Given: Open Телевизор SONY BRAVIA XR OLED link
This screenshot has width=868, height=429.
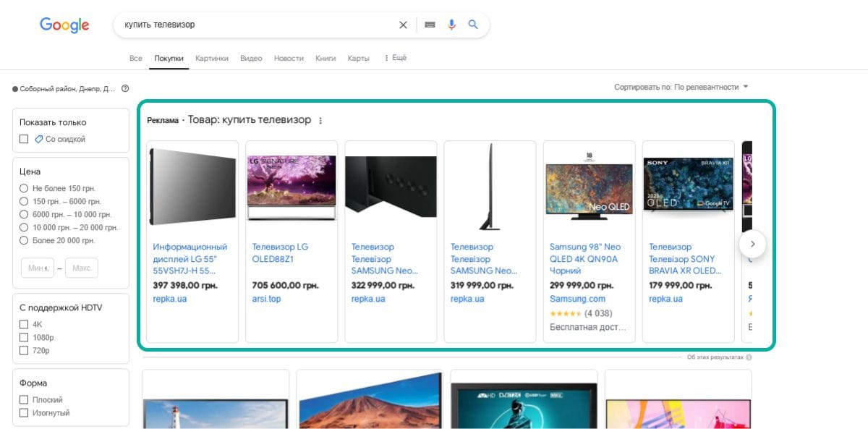Looking at the screenshot, I should pyautogui.click(x=685, y=259).
